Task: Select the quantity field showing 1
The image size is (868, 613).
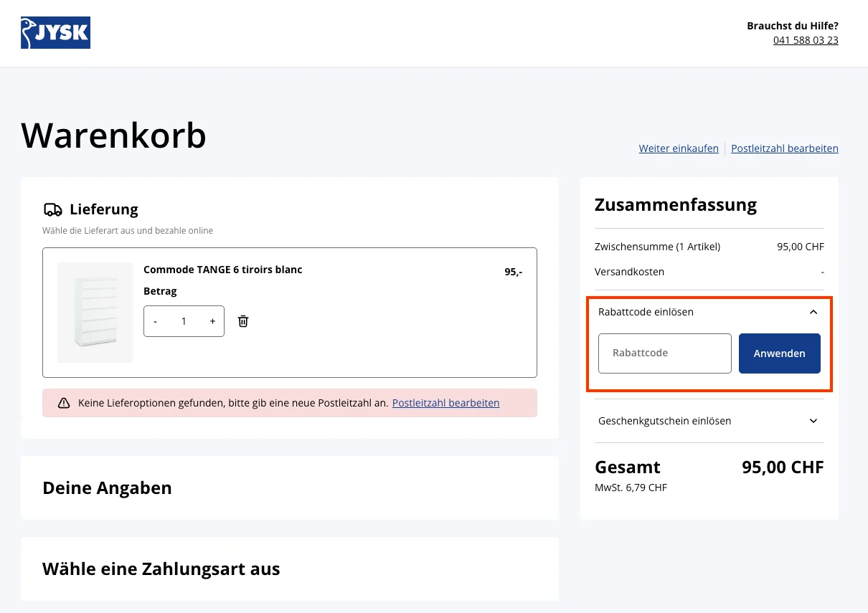Action: [x=184, y=321]
